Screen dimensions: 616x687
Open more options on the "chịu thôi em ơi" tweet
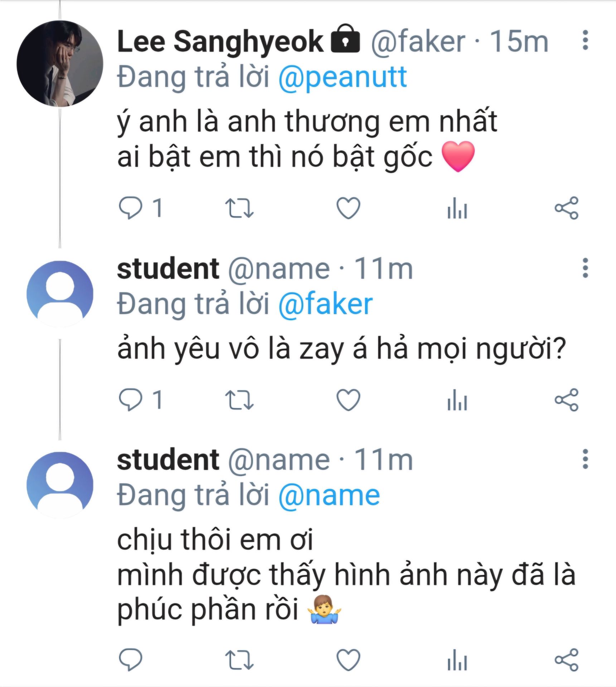585,459
